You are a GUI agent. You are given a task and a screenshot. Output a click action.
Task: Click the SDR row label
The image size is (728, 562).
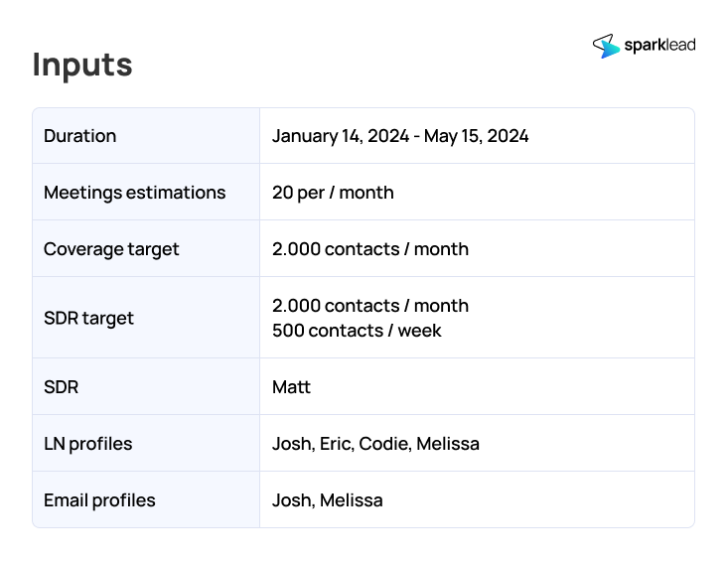pyautogui.click(x=61, y=387)
